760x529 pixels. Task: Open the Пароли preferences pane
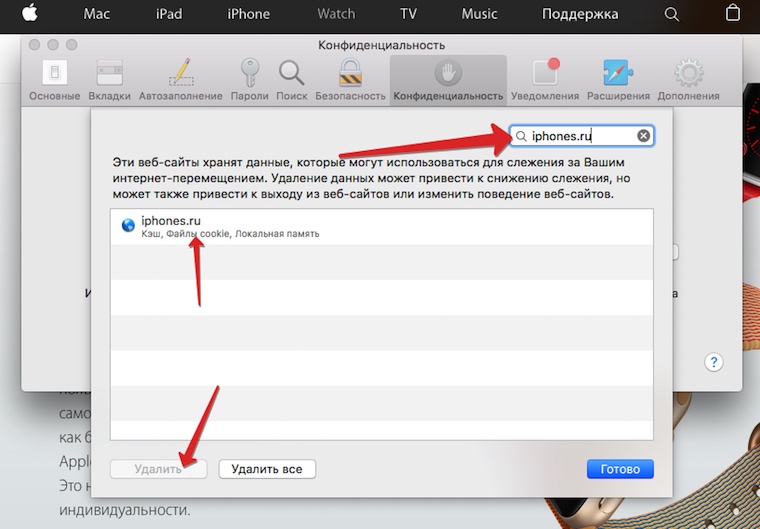tap(250, 80)
